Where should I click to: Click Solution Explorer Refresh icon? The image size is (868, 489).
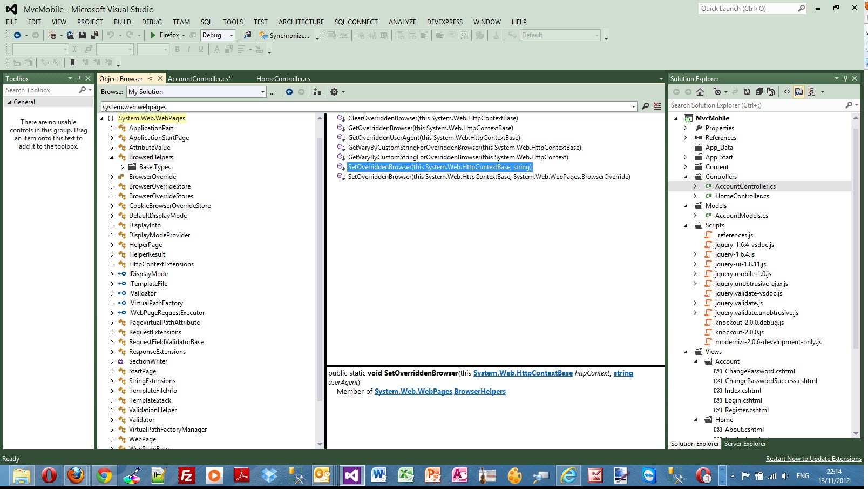(747, 92)
